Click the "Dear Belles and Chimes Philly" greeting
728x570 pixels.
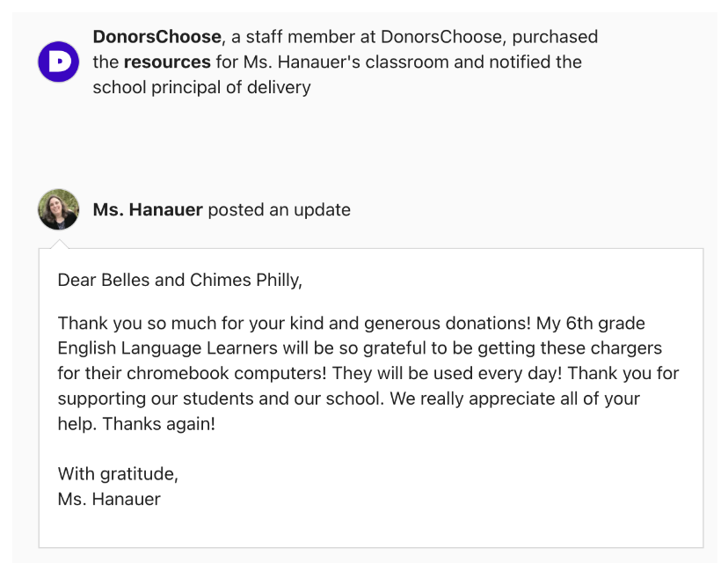tap(179, 281)
